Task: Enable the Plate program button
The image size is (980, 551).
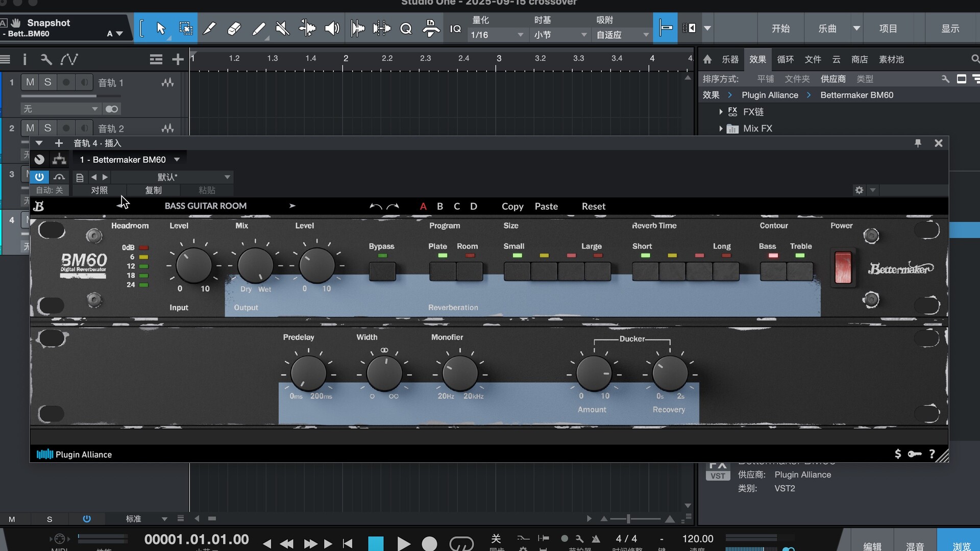Action: (x=443, y=271)
